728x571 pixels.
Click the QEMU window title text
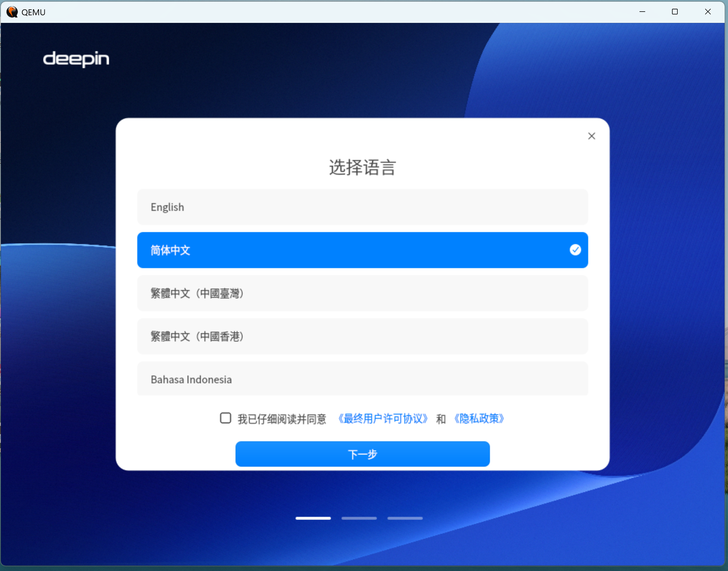pyautogui.click(x=33, y=12)
